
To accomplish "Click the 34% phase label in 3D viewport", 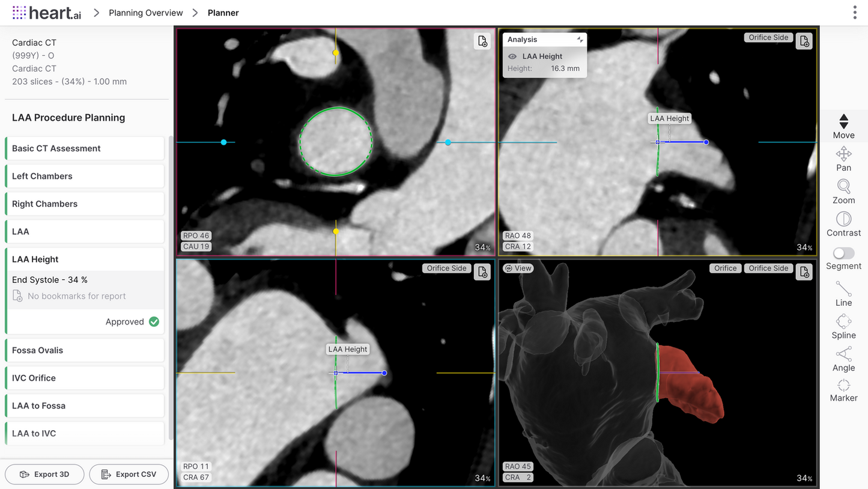I will click(804, 478).
